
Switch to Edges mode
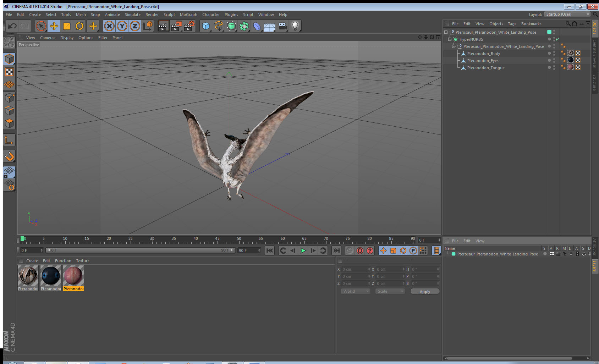(x=10, y=110)
